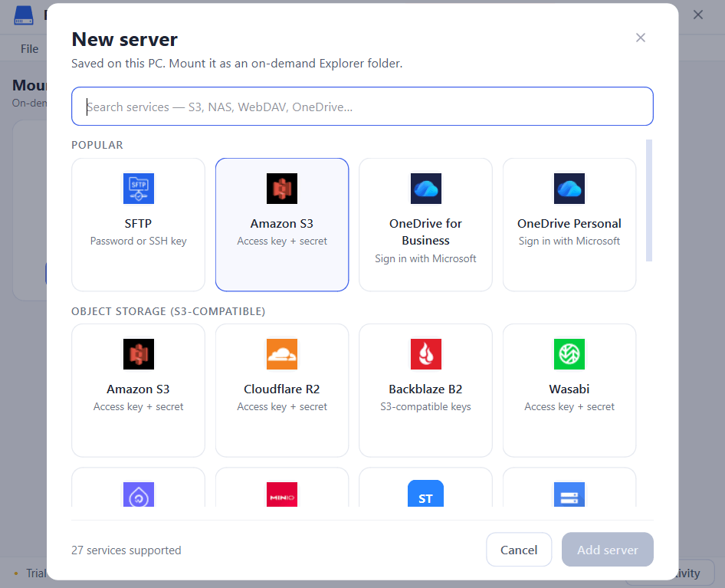Click the Cancel button
The image size is (725, 588).
click(x=519, y=550)
